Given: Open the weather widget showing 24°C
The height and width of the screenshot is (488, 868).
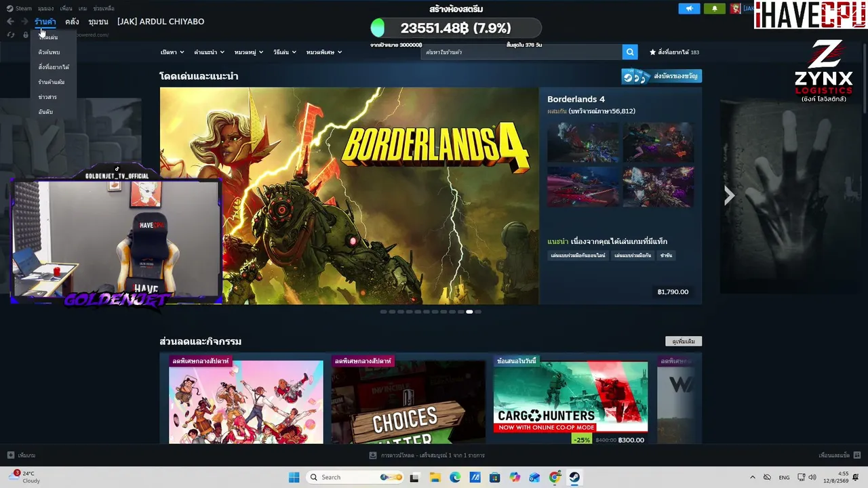Looking at the screenshot, I should [x=24, y=477].
